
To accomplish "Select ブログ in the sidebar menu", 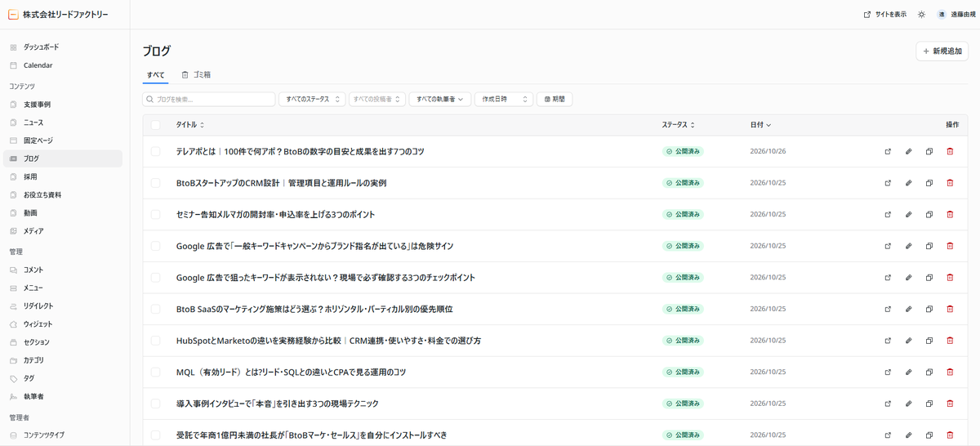I will click(63, 158).
